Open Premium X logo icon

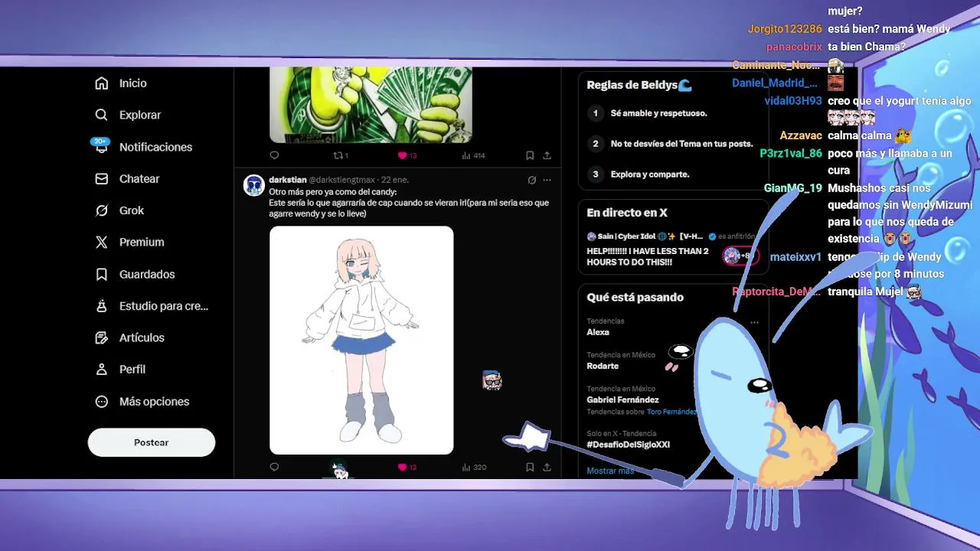[101, 242]
